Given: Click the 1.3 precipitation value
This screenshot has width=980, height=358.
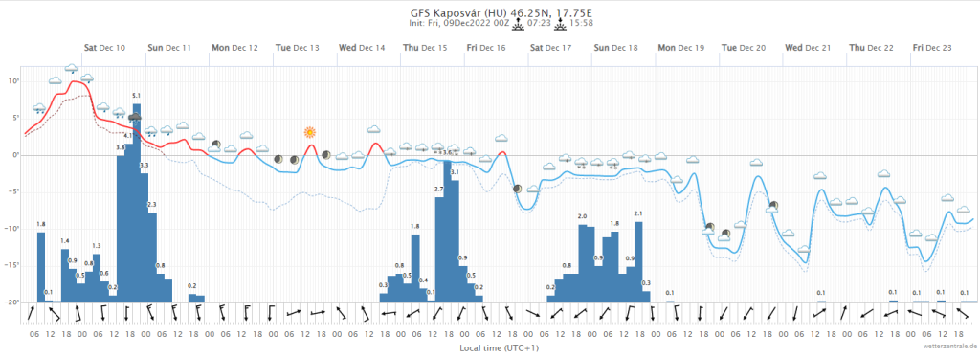Looking at the screenshot, I should pos(97,246).
